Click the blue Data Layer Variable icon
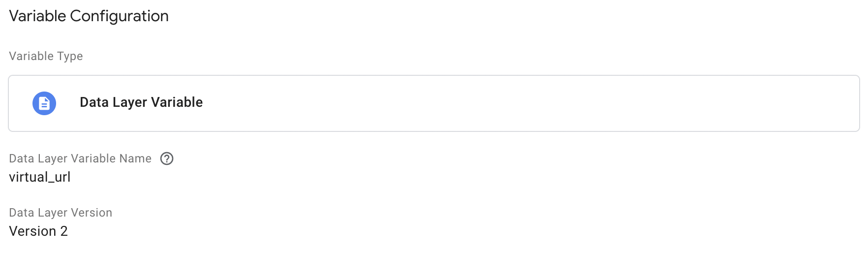This screenshot has width=868, height=253. pyautogui.click(x=44, y=103)
